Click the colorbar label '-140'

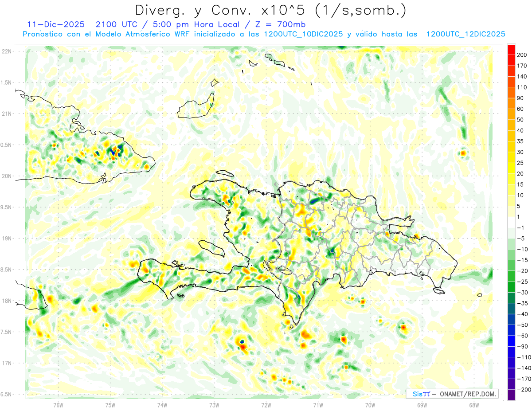pos(524,368)
